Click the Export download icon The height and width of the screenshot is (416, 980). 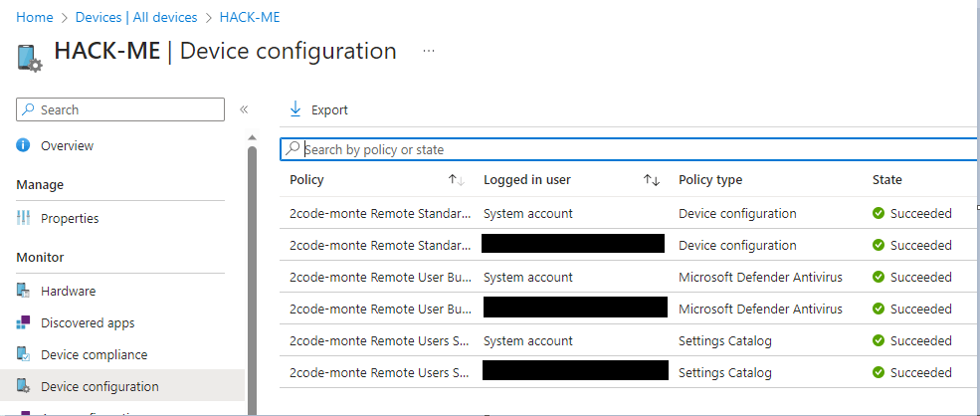(295, 109)
